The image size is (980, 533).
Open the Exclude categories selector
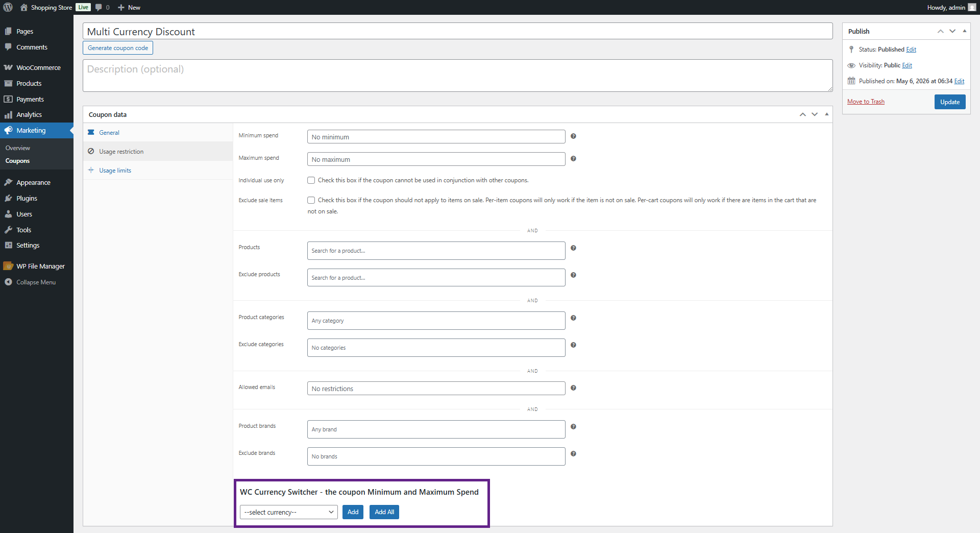436,348
